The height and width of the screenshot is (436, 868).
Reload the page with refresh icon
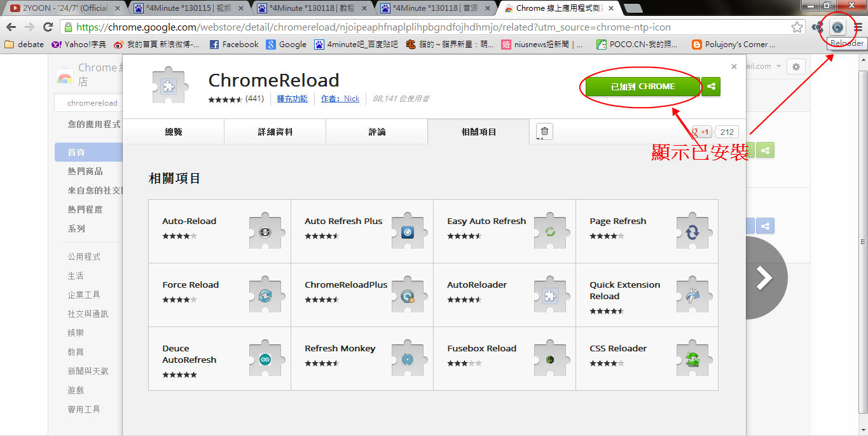point(48,27)
